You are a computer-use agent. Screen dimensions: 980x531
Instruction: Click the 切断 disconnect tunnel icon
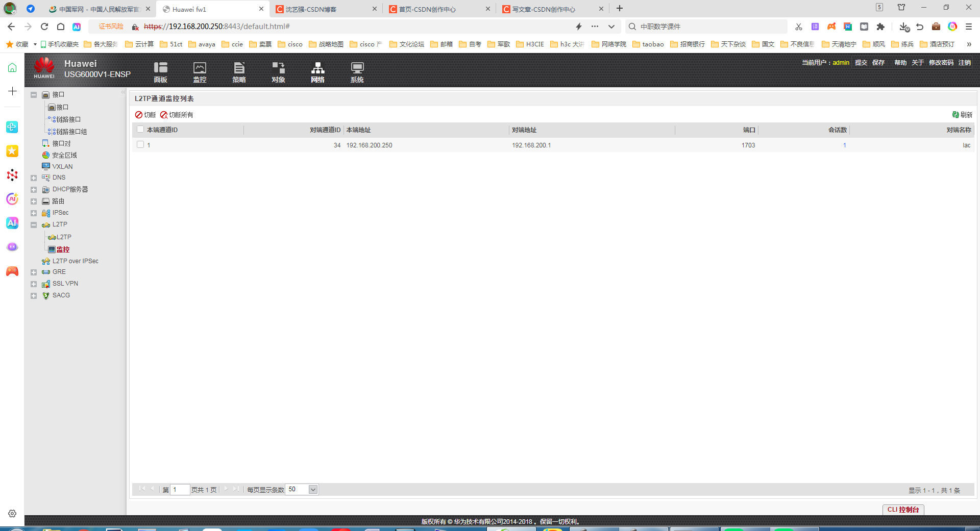(x=145, y=115)
